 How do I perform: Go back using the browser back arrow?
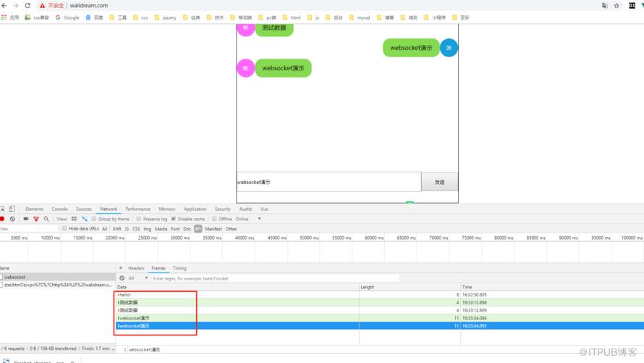click(4, 5)
